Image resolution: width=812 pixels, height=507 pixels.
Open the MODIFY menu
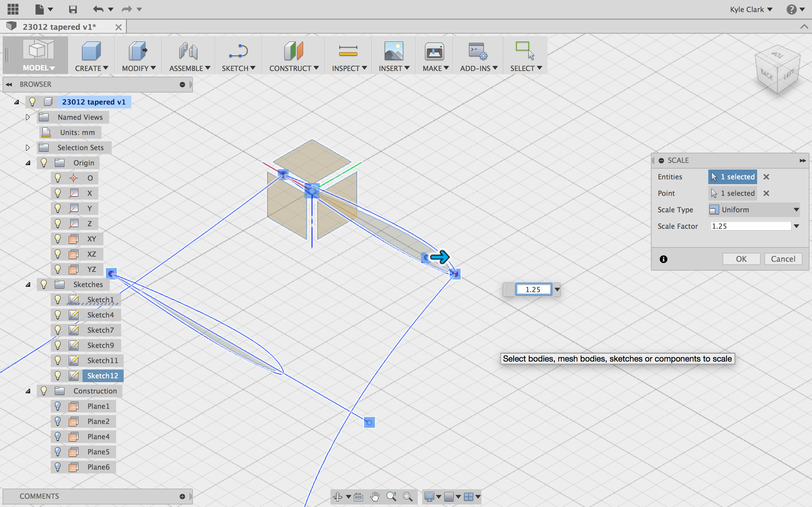click(x=139, y=68)
